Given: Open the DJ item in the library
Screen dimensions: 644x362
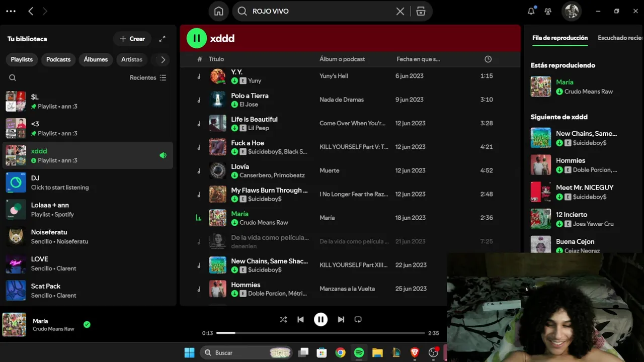Looking at the screenshot, I should (x=88, y=183).
